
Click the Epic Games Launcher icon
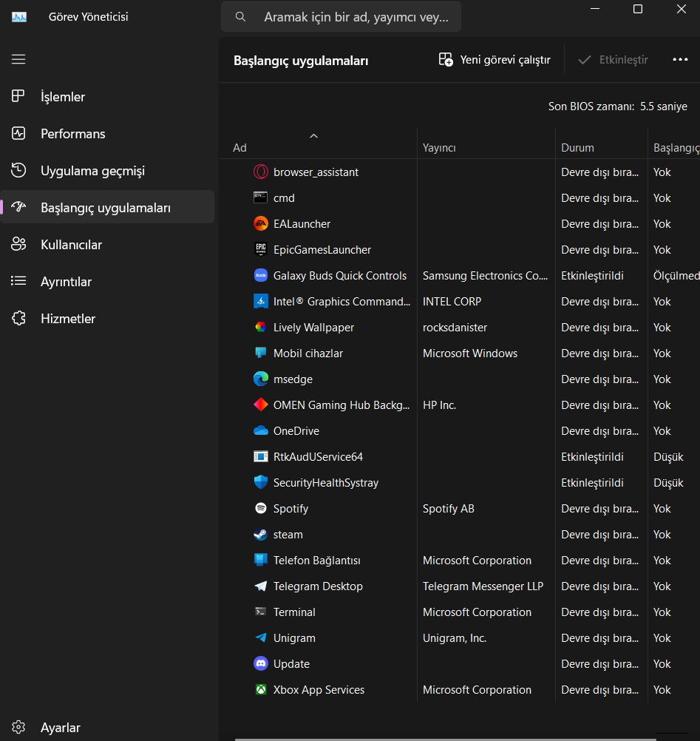260,250
